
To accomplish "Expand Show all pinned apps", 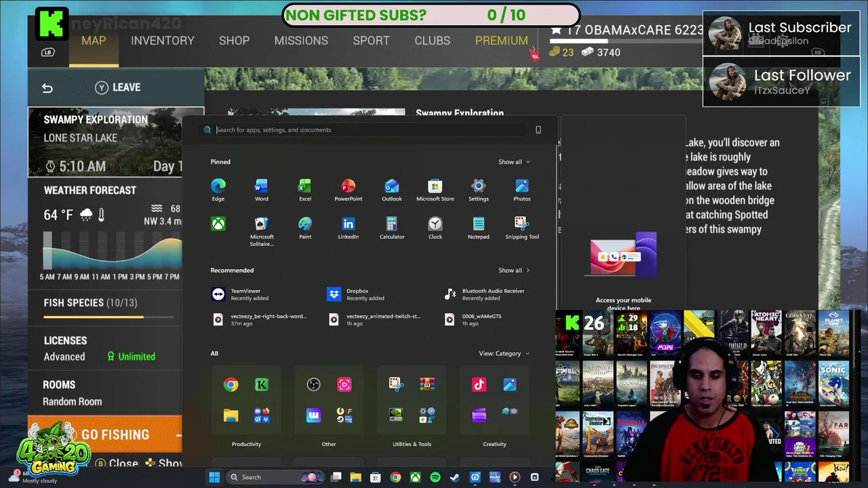I will pyautogui.click(x=514, y=162).
